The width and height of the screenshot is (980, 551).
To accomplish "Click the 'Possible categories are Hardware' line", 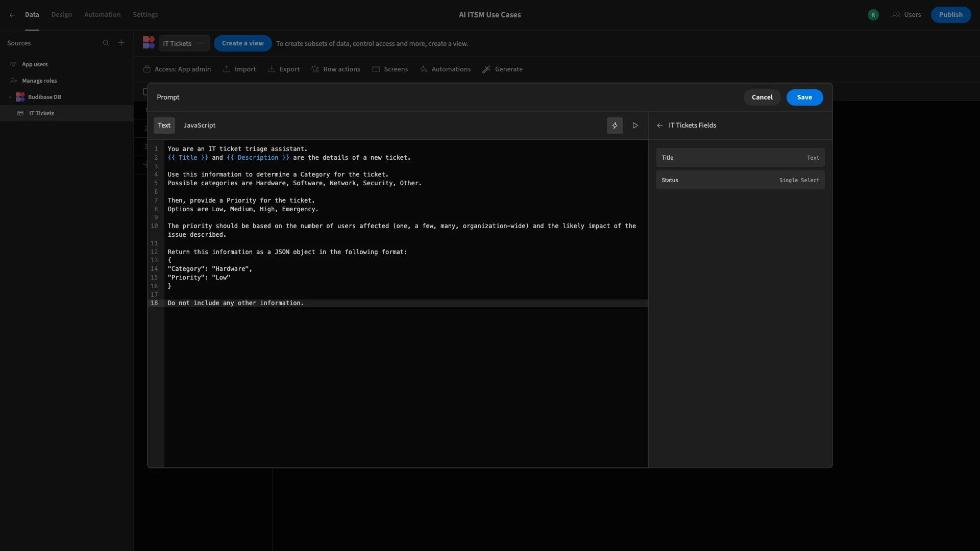I will click(x=295, y=183).
